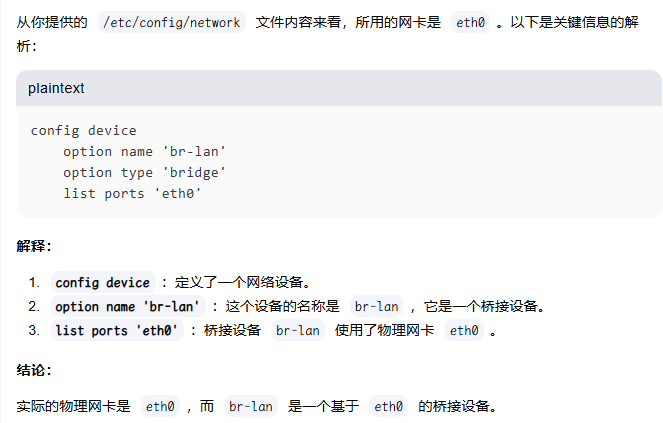
Task: Click the br-lan chip after 桥接设备 in item 3
Action: (x=298, y=330)
